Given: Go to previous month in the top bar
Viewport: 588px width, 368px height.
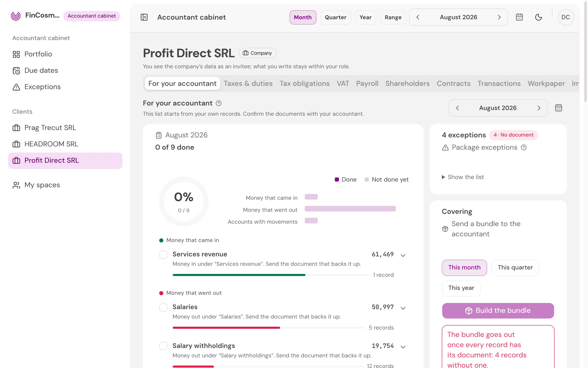Looking at the screenshot, I should click(x=418, y=17).
